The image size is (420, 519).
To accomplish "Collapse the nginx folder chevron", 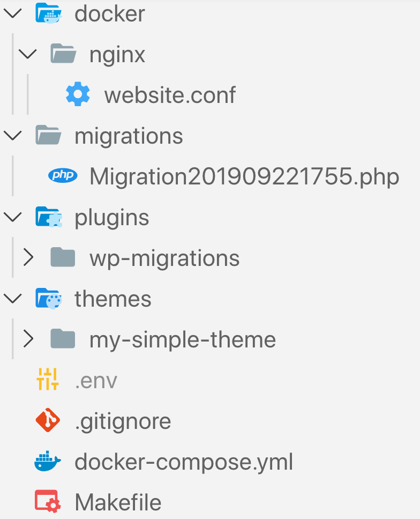I will click(28, 54).
